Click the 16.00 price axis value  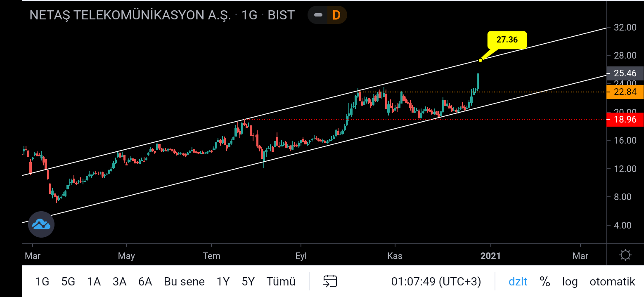tap(625, 140)
